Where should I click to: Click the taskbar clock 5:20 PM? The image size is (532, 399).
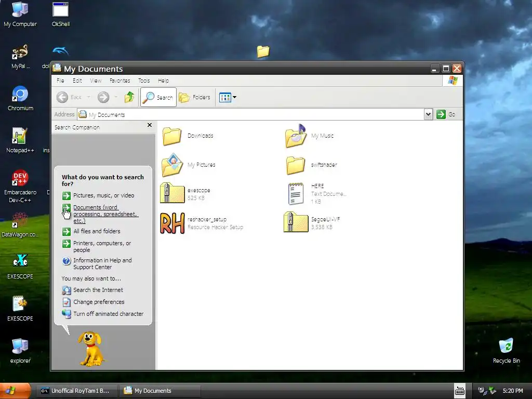click(513, 391)
